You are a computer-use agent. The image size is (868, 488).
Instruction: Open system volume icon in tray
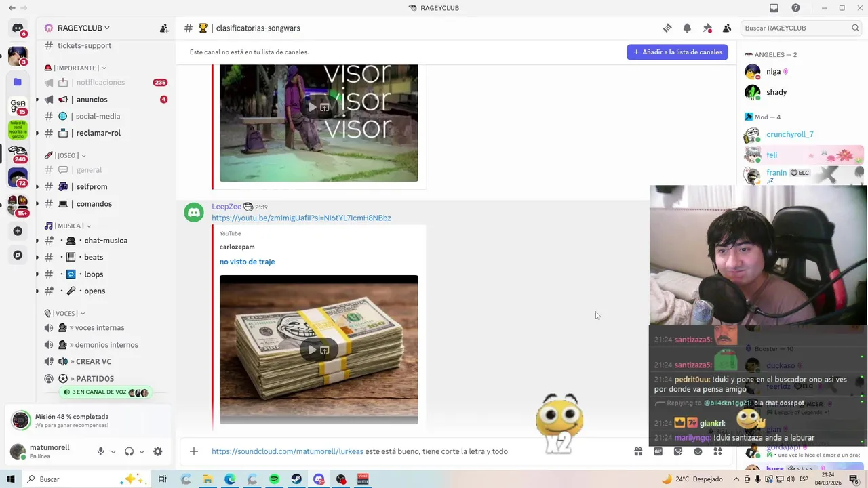point(789,479)
